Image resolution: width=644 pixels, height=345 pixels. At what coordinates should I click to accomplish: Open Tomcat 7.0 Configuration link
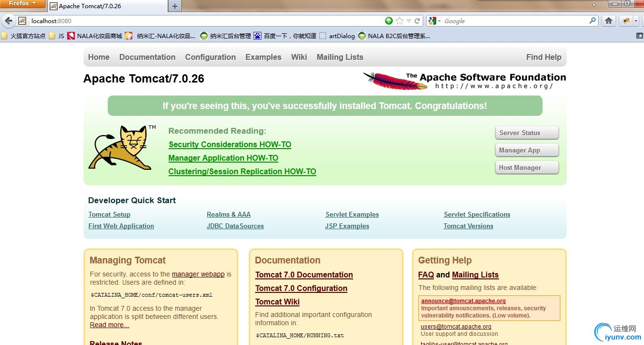[x=301, y=288]
